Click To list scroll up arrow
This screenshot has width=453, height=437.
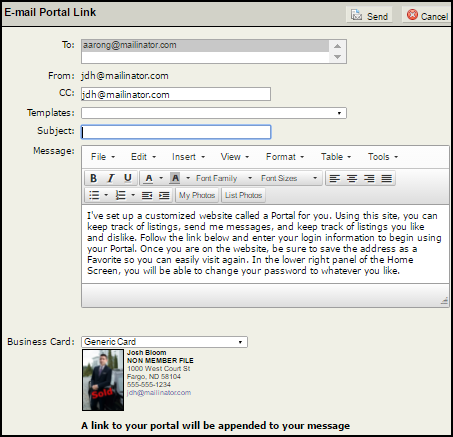[x=337, y=46]
